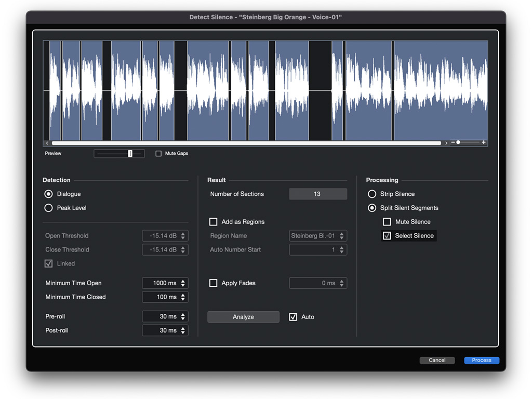Click the Minimum Time Open stepper arrows
This screenshot has height=399, width=532.
click(183, 283)
